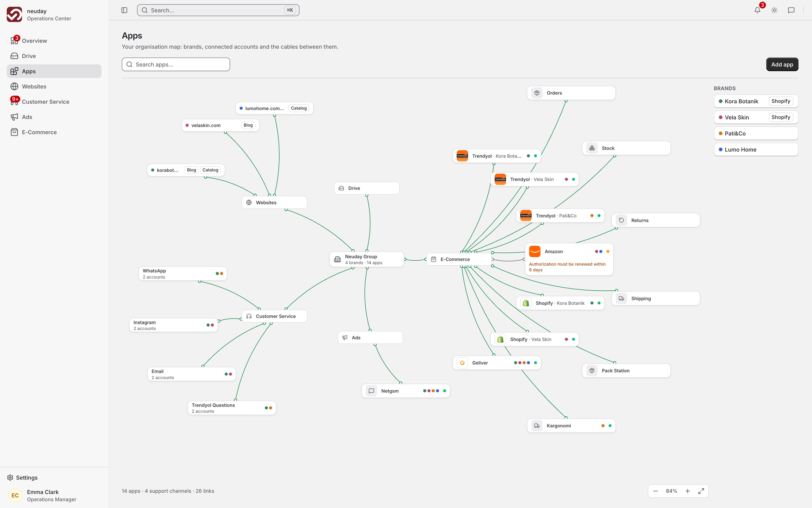812x508 pixels.
Task: Click the Shopify tag beside Kora Botanik brand
Action: click(x=781, y=101)
